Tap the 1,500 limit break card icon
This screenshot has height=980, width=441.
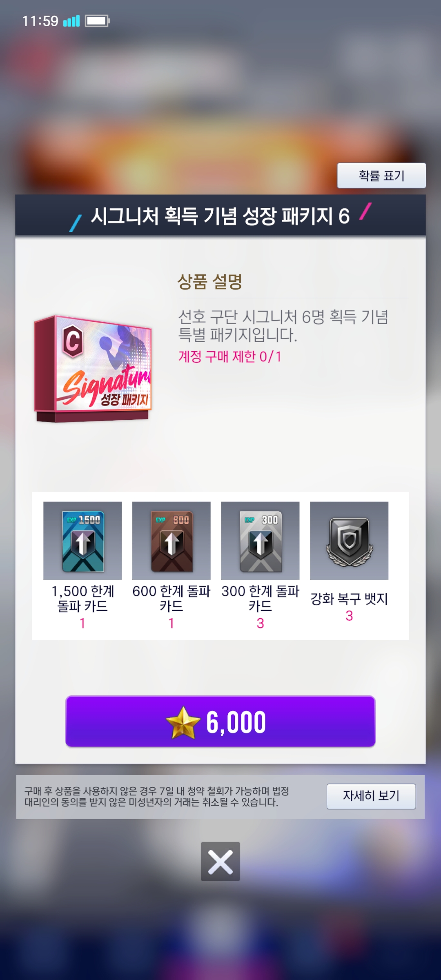coord(82,541)
